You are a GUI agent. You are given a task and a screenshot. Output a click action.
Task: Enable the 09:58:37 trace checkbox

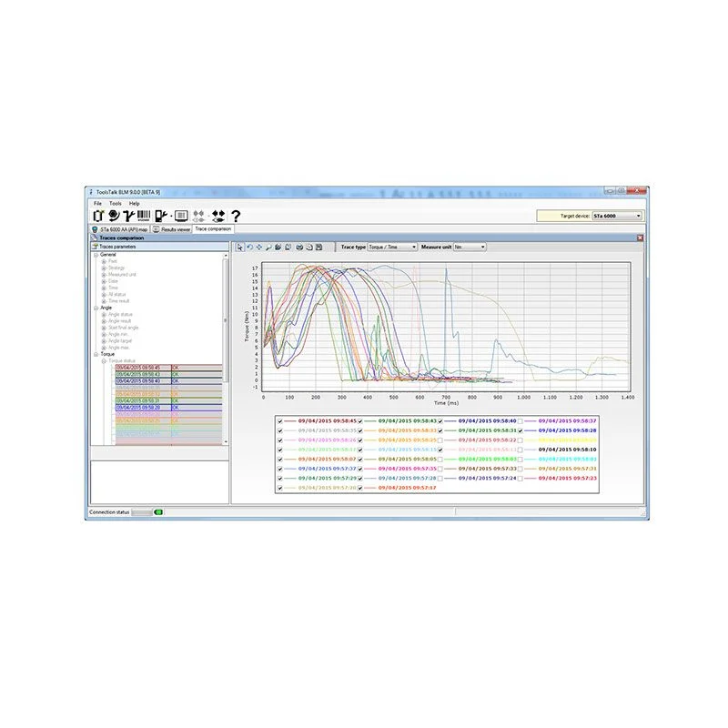point(521,421)
